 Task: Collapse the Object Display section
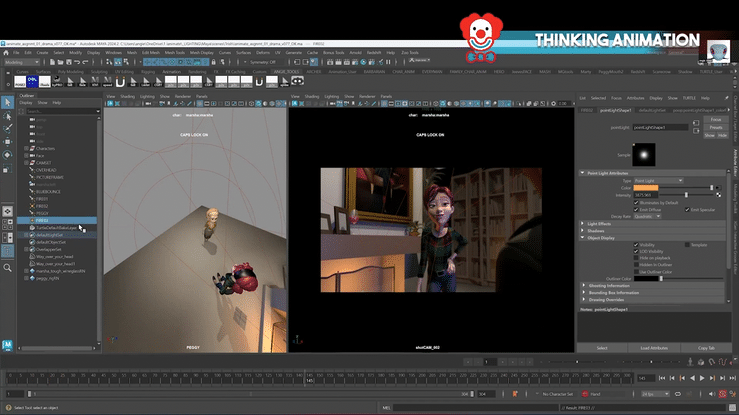tap(583, 238)
